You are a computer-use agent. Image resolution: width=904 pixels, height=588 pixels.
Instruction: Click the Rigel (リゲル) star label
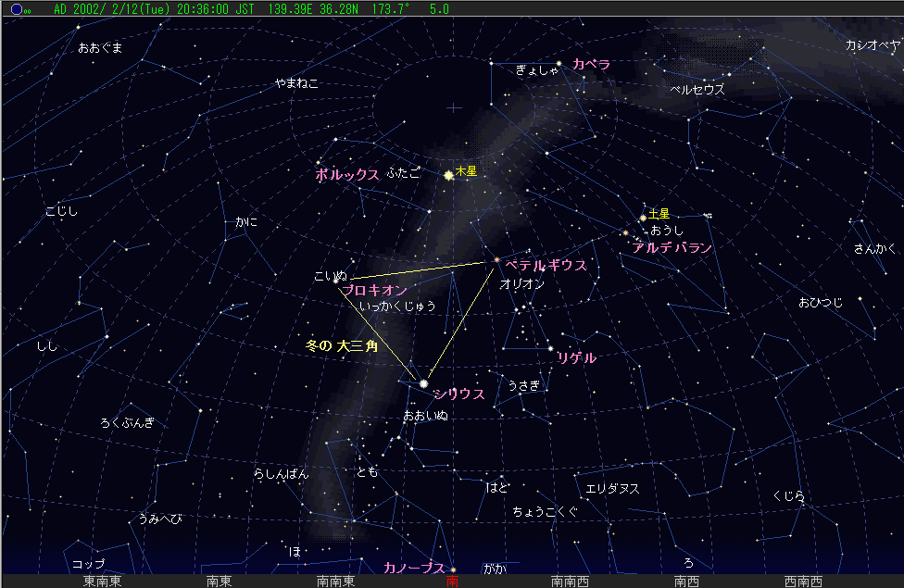click(x=577, y=357)
